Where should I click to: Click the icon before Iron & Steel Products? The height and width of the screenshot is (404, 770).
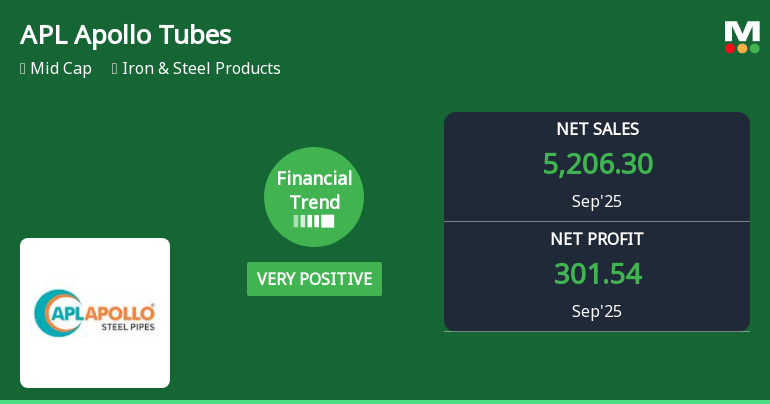coord(115,69)
